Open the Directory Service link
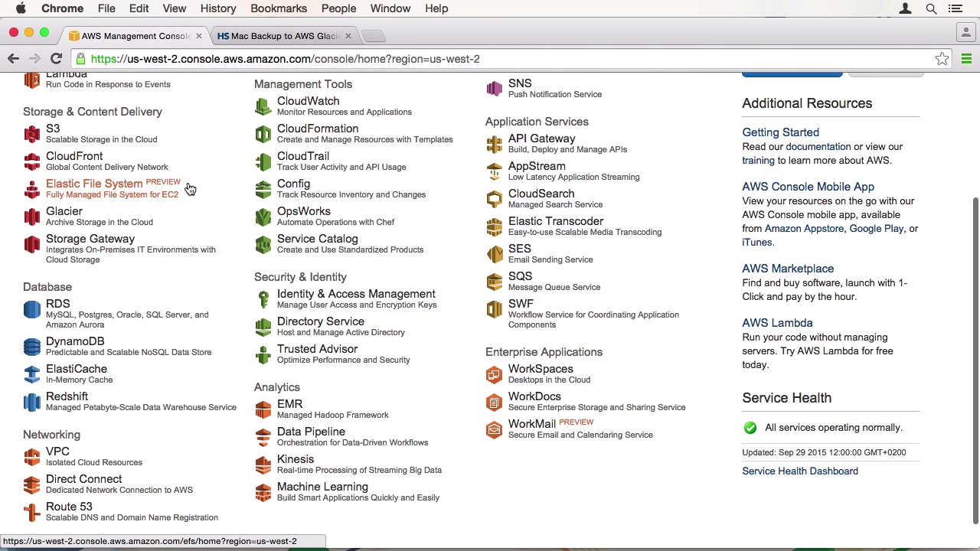 [320, 321]
